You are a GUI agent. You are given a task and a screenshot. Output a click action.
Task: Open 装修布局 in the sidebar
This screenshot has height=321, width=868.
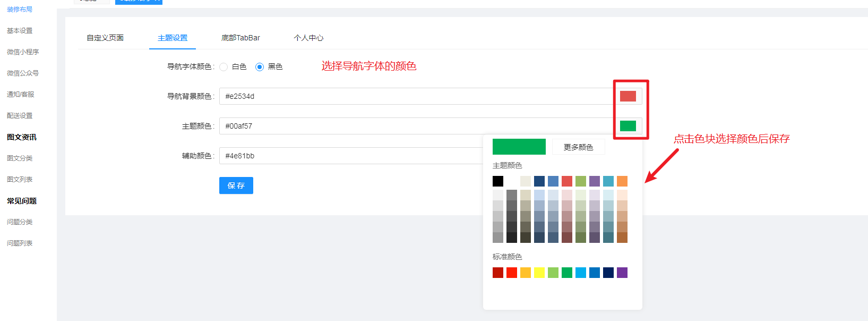tap(20, 10)
